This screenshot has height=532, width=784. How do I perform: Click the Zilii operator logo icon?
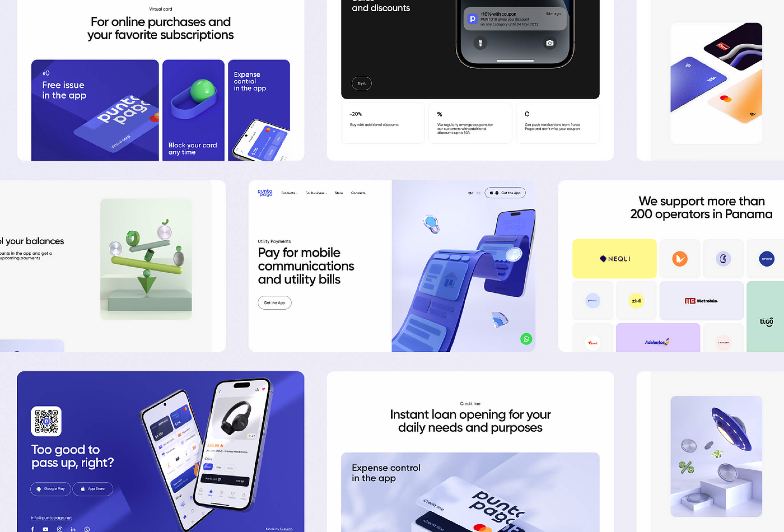coord(636,300)
